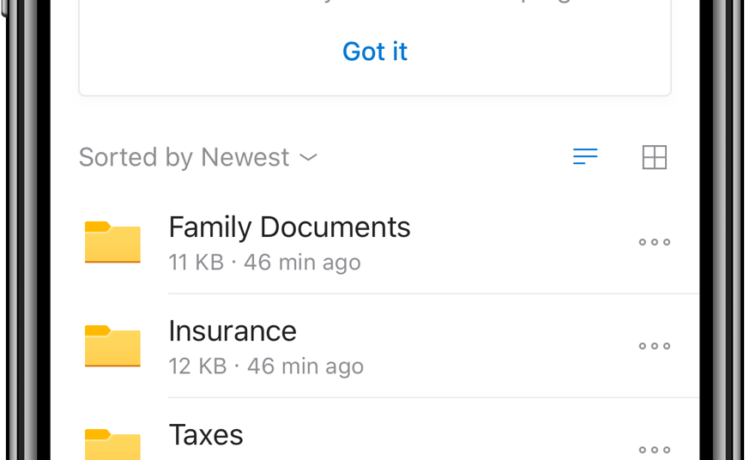Tap the 11 KB · 46 min ago details
The width and height of the screenshot is (750, 460).
[264, 263]
